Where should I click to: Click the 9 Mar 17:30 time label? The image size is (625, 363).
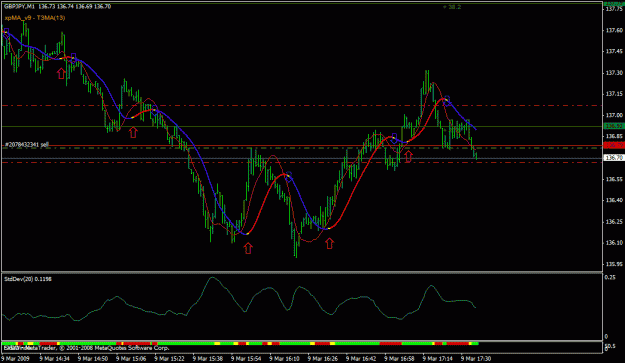point(476,358)
